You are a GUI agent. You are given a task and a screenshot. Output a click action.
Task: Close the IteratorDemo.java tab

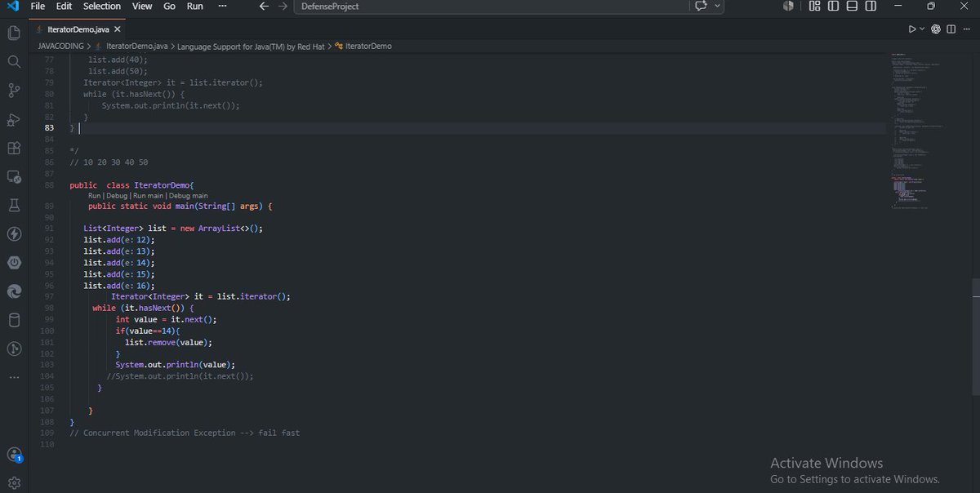pos(118,29)
